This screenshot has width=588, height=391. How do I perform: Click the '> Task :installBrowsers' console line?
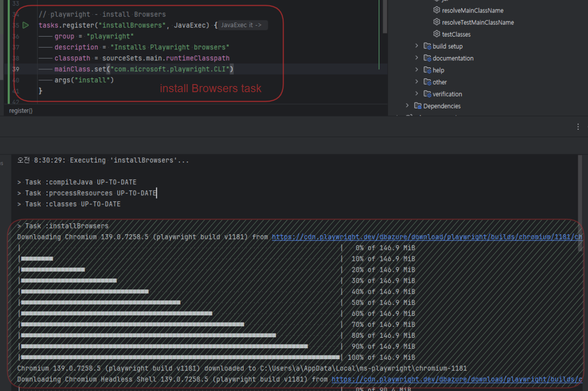(x=63, y=226)
